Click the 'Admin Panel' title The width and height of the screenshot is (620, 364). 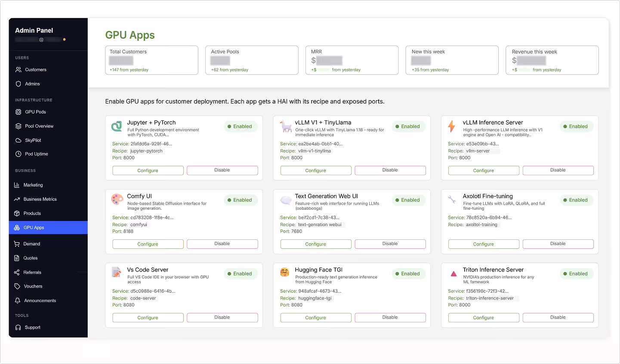[34, 31]
